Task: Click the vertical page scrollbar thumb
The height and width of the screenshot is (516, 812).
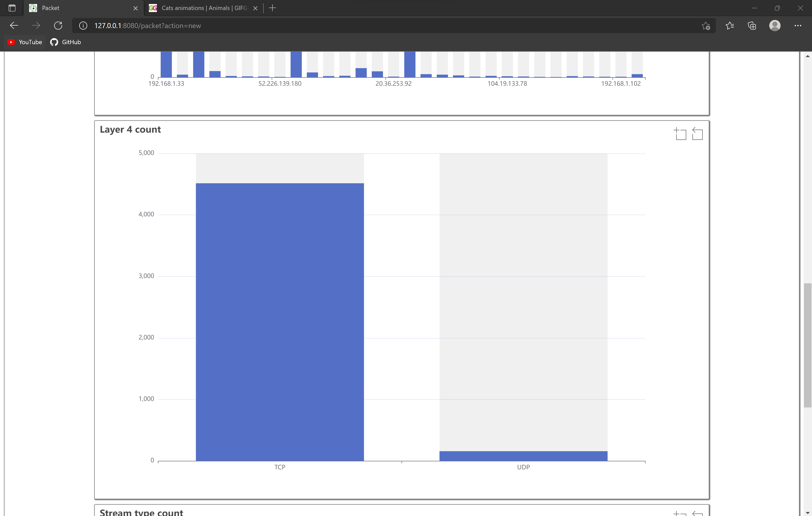Action: [807, 345]
